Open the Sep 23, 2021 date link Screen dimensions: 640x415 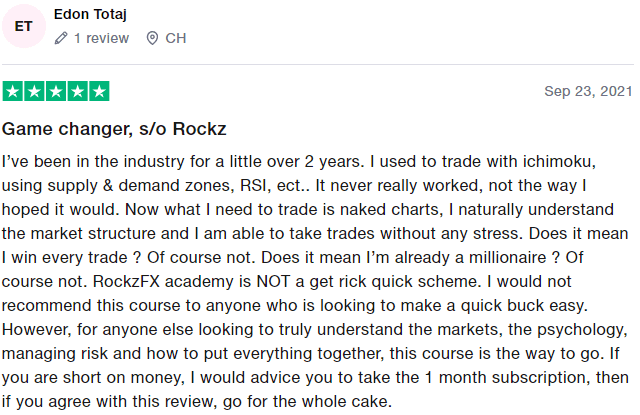(588, 91)
